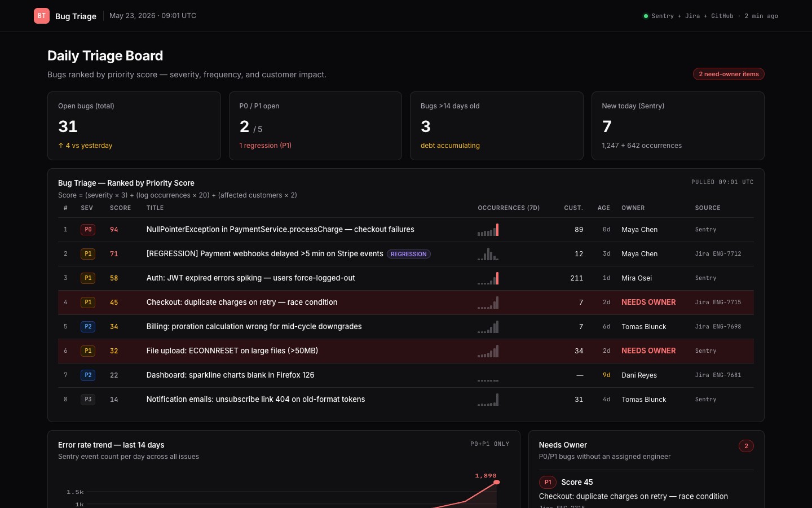The width and height of the screenshot is (812, 508).
Task: Open NullPointerException in PaymentService bug
Action: (280, 229)
